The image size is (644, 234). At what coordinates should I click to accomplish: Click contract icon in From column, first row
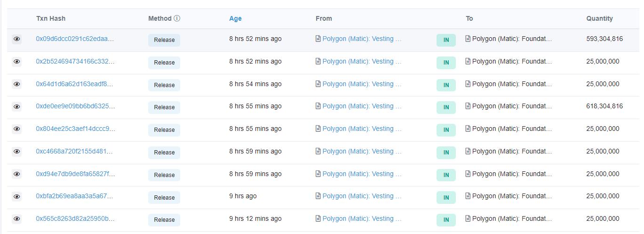(318, 39)
